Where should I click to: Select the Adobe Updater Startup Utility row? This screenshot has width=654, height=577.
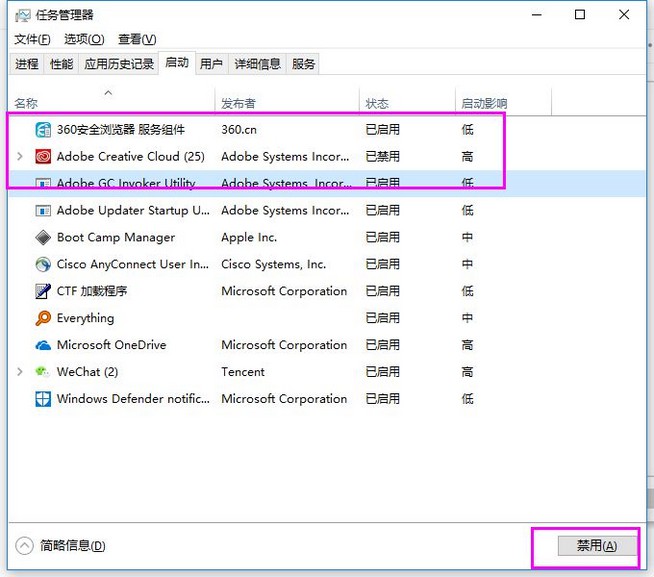133,210
